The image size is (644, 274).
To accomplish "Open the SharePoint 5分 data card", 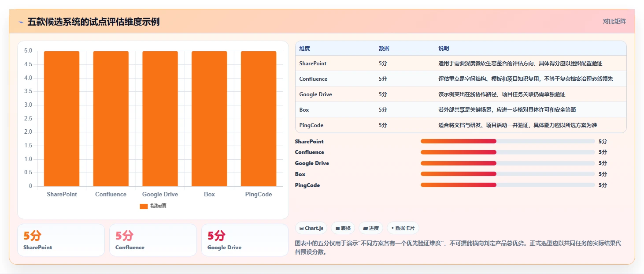I will coord(61,240).
